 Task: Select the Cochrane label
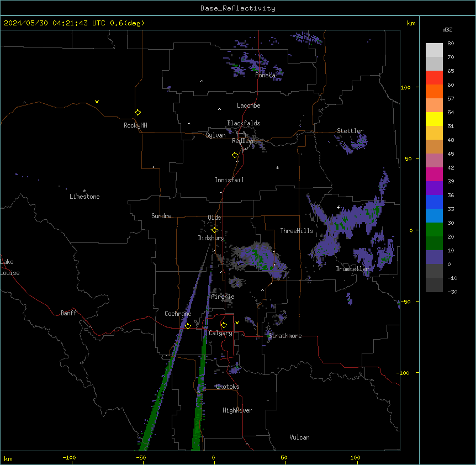click(178, 314)
